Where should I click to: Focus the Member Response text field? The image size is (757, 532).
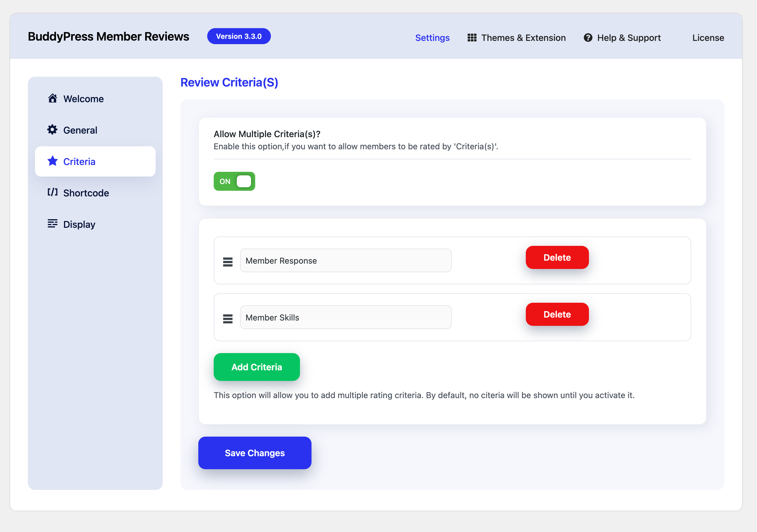[346, 261]
